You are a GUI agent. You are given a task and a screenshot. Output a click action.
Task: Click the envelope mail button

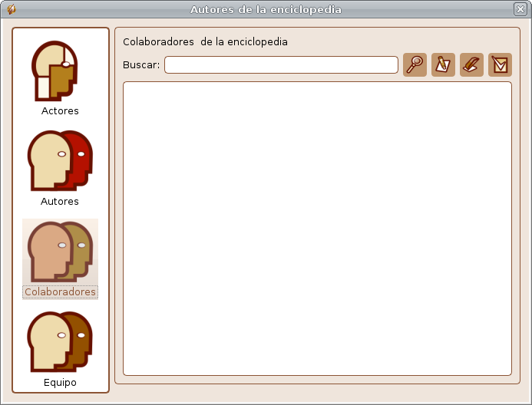500,64
